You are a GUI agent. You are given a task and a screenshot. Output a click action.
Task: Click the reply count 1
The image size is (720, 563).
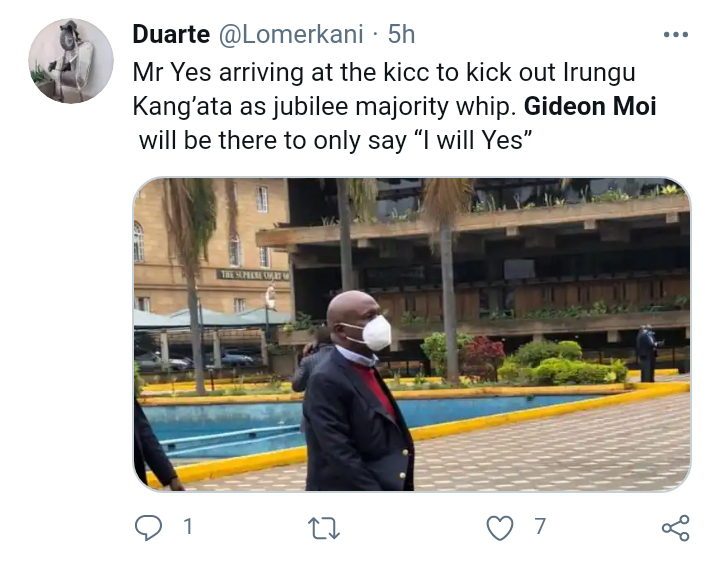(187, 526)
